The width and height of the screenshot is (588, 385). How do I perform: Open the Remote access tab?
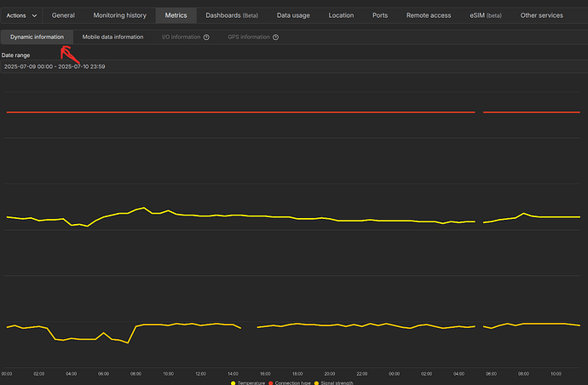[429, 15]
